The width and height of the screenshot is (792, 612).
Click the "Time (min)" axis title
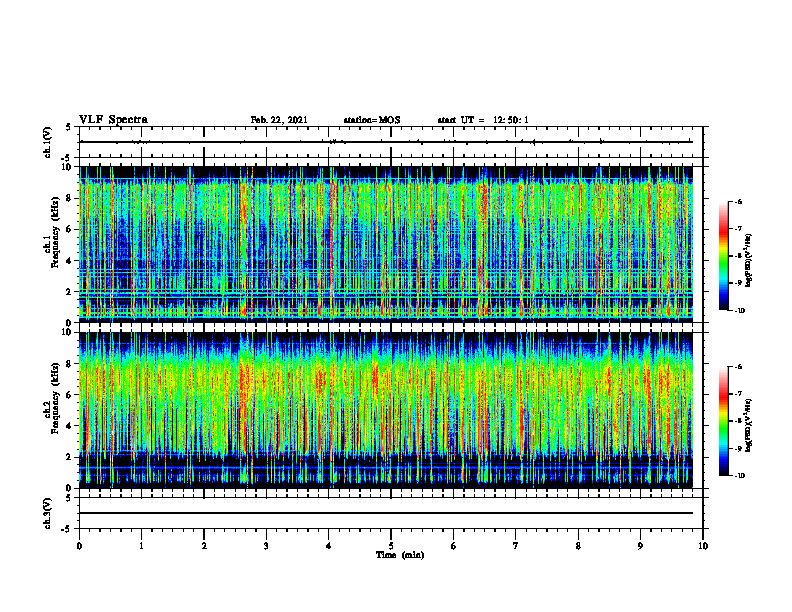point(400,555)
